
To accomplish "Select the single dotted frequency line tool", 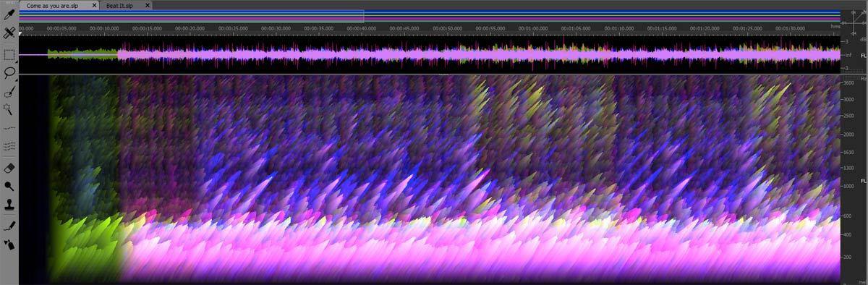I will tap(9, 127).
